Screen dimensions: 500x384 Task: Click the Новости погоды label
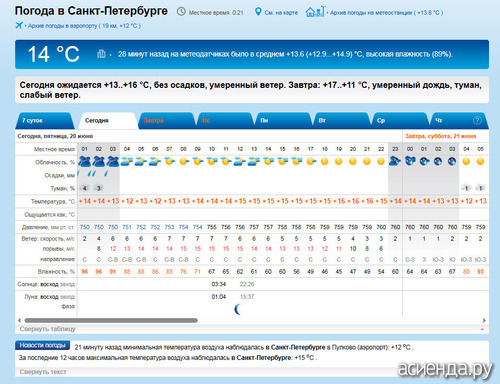coord(42,345)
